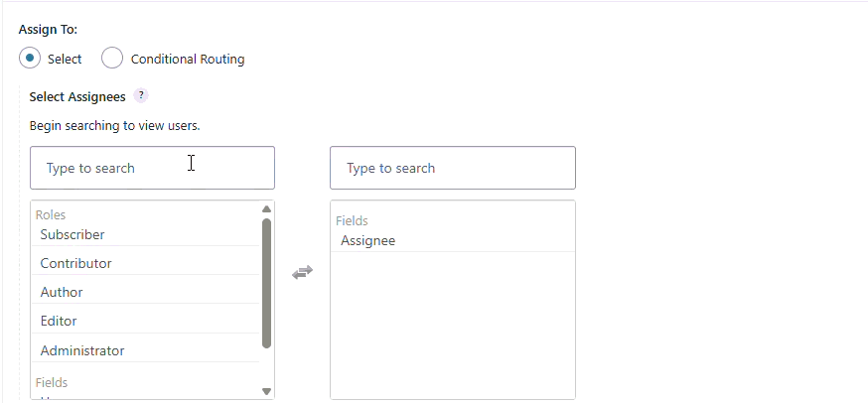Click the Select Assignees label
Viewport: 868px width, 403px height.
[77, 97]
